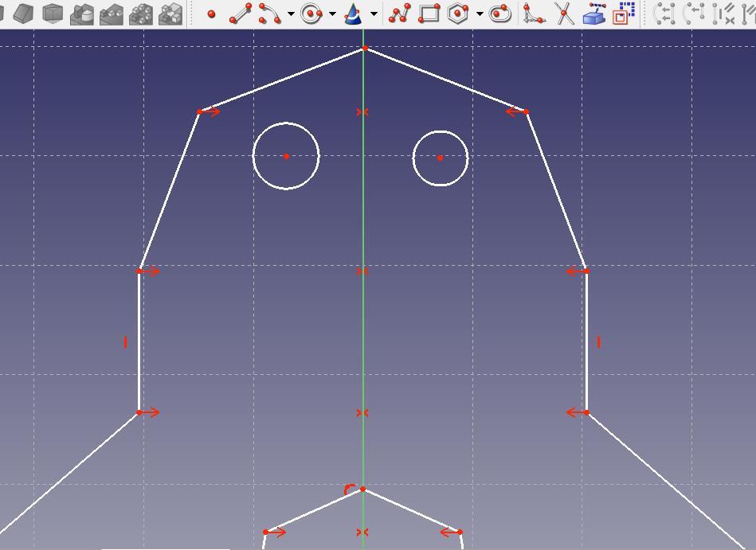Click the grayed-out MultiTransform icon

170,14
